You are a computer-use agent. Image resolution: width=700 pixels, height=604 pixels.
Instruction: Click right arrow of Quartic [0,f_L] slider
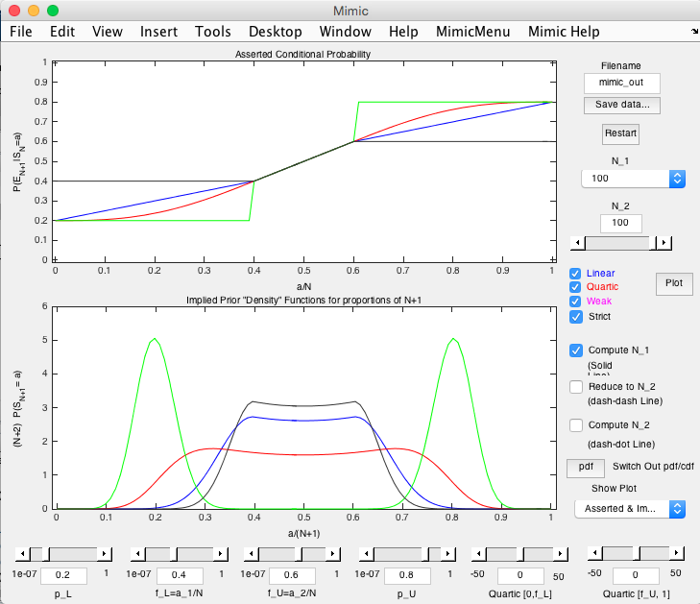point(560,554)
